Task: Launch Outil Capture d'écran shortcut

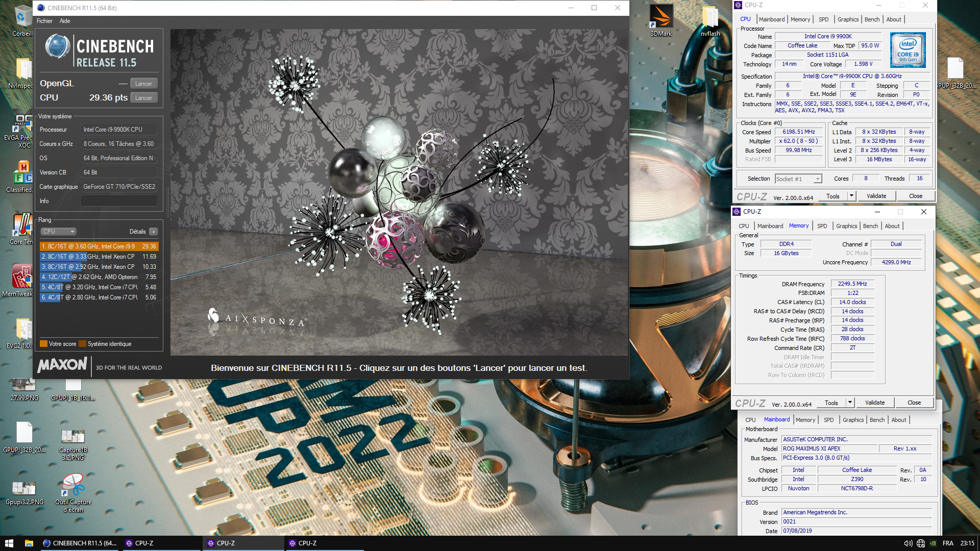Action: (x=73, y=492)
